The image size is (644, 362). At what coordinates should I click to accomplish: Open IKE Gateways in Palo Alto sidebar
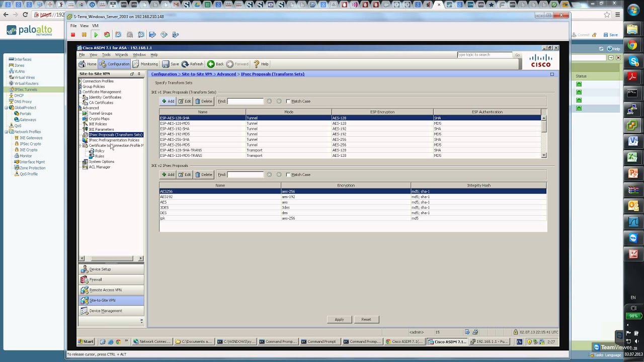(31, 138)
